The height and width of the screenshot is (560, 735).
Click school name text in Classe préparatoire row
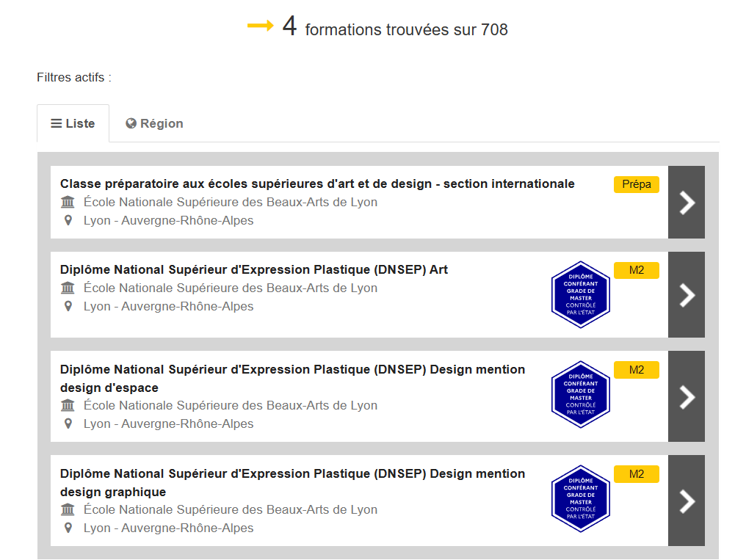pyautogui.click(x=231, y=202)
